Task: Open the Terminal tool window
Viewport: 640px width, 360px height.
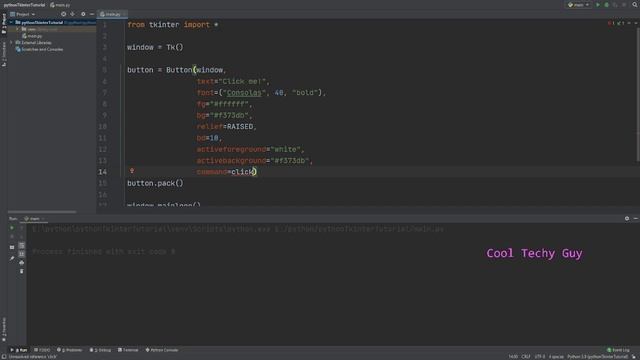Action: (128, 350)
